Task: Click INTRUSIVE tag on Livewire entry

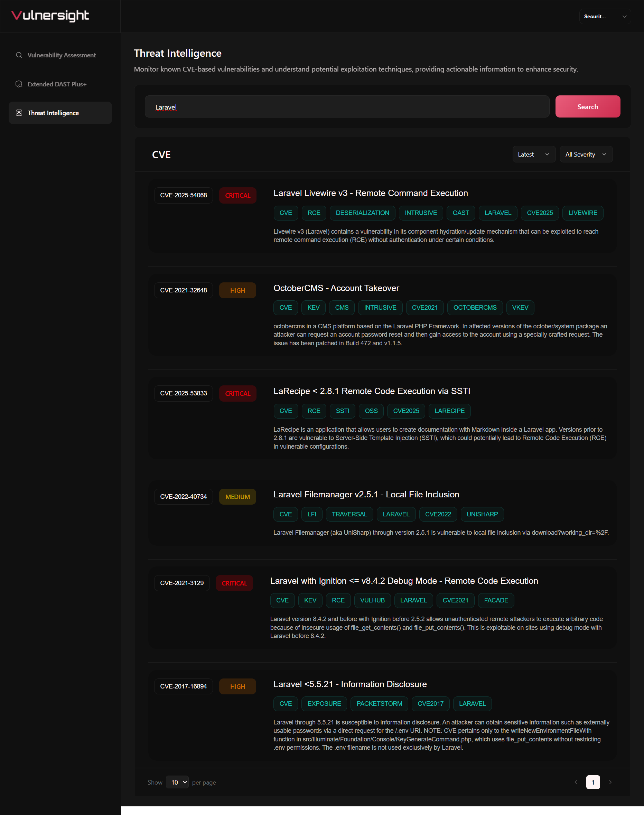Action: (x=421, y=213)
